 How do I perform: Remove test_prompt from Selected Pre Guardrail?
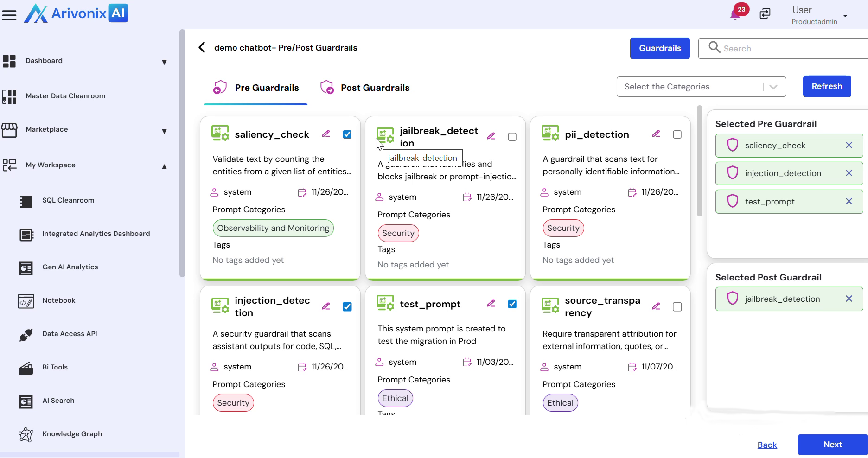click(849, 201)
